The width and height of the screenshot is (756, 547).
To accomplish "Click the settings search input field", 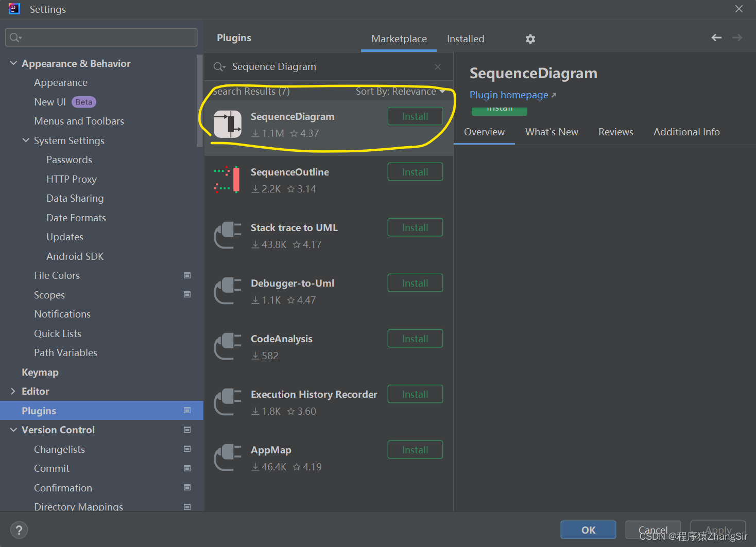I will pyautogui.click(x=101, y=37).
